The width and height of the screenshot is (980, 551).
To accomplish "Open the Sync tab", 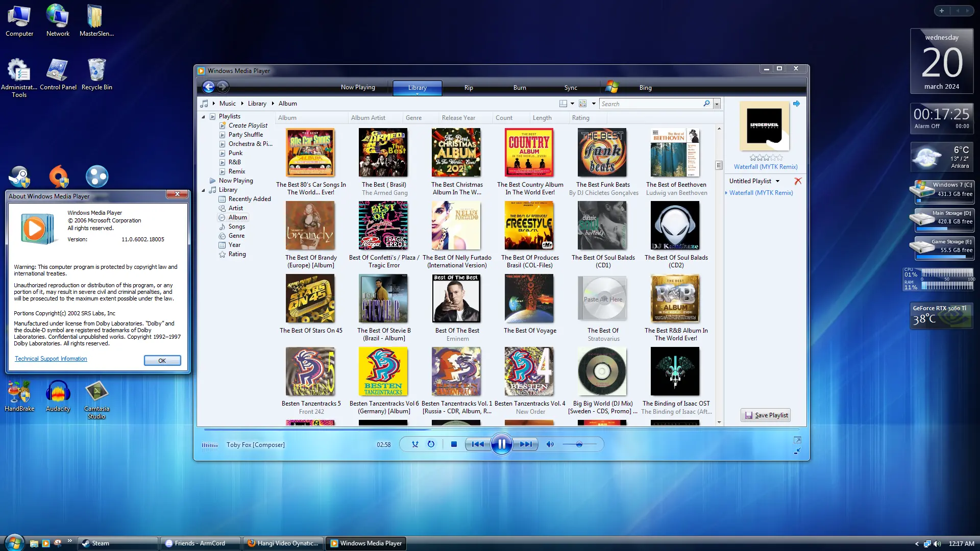I will 571,88.
